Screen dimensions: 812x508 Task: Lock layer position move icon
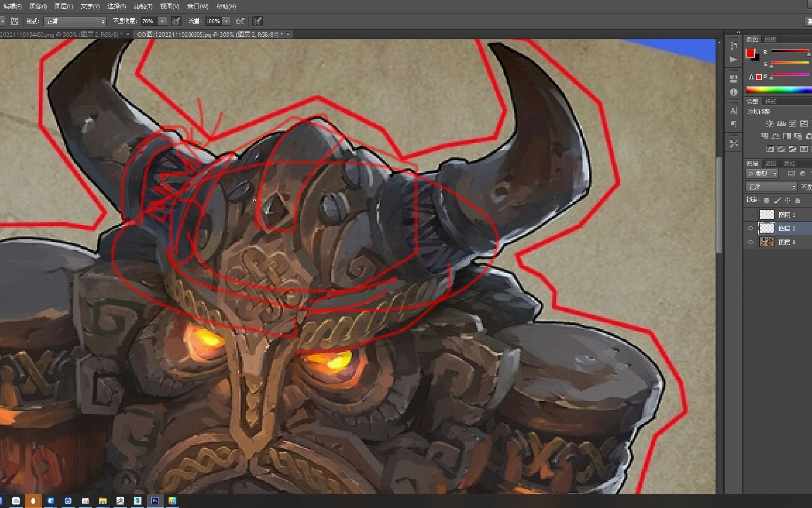(787, 200)
